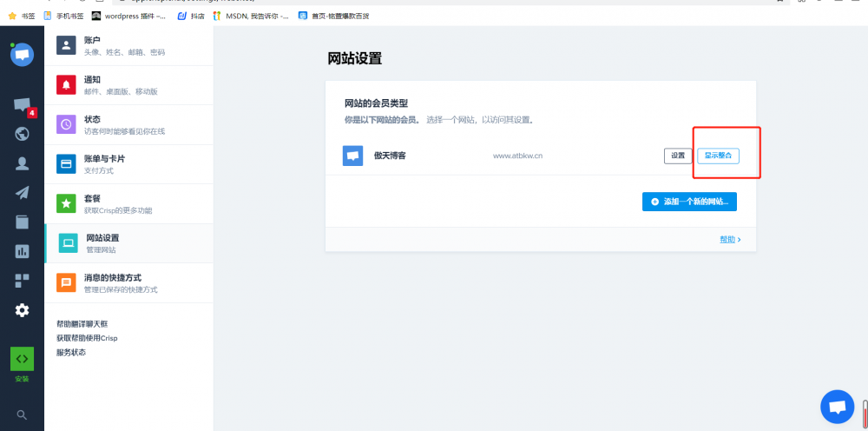Click the 傲天博客 website name
The image size is (868, 431).
[x=390, y=156]
